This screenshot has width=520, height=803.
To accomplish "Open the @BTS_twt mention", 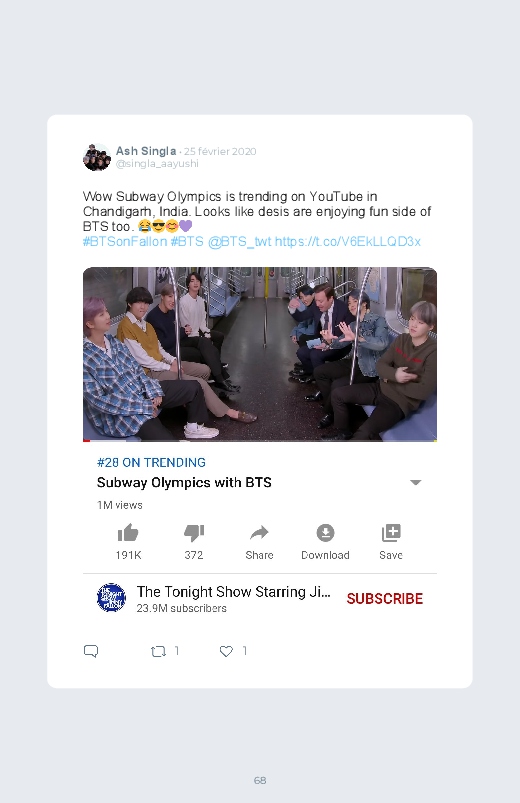I will click(239, 242).
